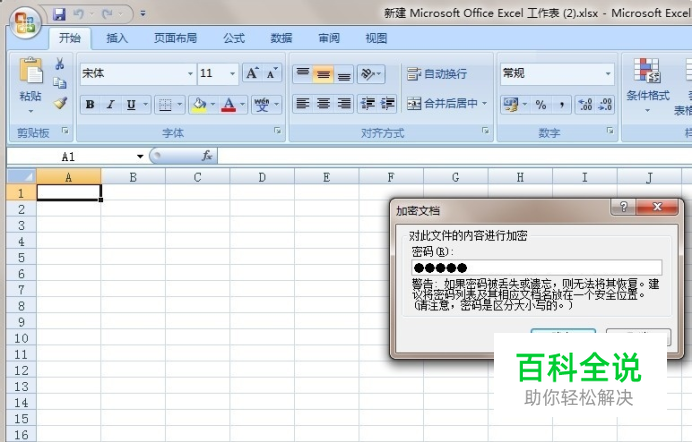
Task: Decrease font size with the small A
Action: click(x=272, y=73)
